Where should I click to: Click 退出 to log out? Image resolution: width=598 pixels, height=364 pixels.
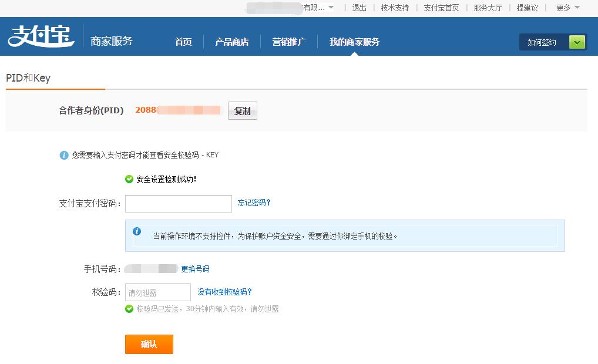pyautogui.click(x=359, y=8)
